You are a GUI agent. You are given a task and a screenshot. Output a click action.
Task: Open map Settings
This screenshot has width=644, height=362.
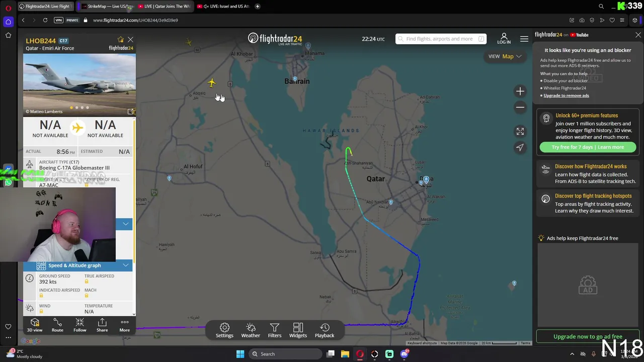(224, 330)
